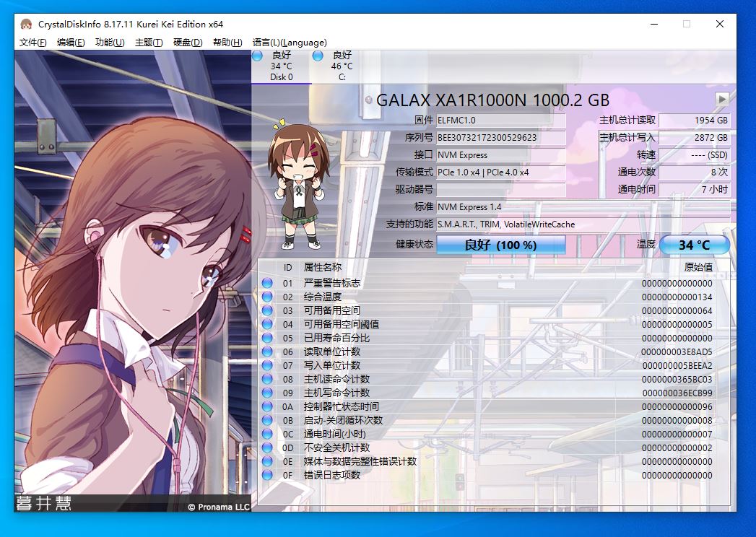Screen dimensions: 756x537
Task: Click the next disk arrow button
Action: [x=722, y=100]
